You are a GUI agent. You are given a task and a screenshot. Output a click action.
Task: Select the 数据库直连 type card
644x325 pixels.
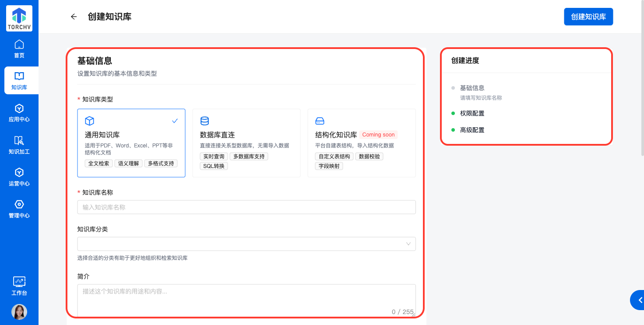pos(246,143)
